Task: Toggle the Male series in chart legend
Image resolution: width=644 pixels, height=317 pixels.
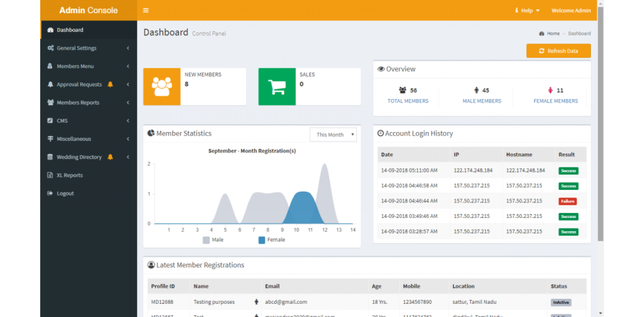Action: [x=213, y=240]
